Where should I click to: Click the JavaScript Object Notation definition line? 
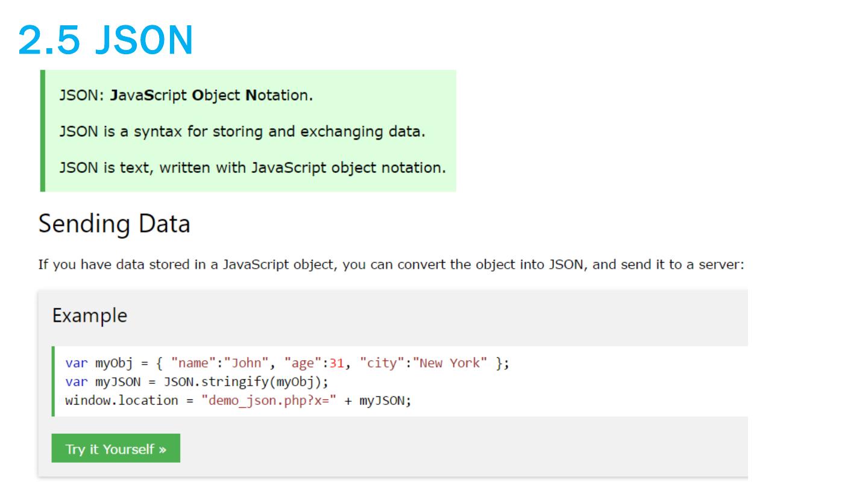click(x=186, y=95)
